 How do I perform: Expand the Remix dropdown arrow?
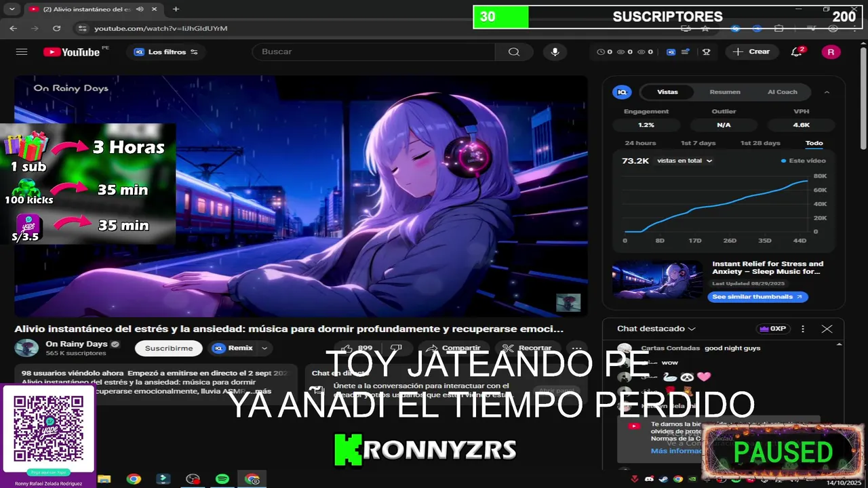point(264,348)
